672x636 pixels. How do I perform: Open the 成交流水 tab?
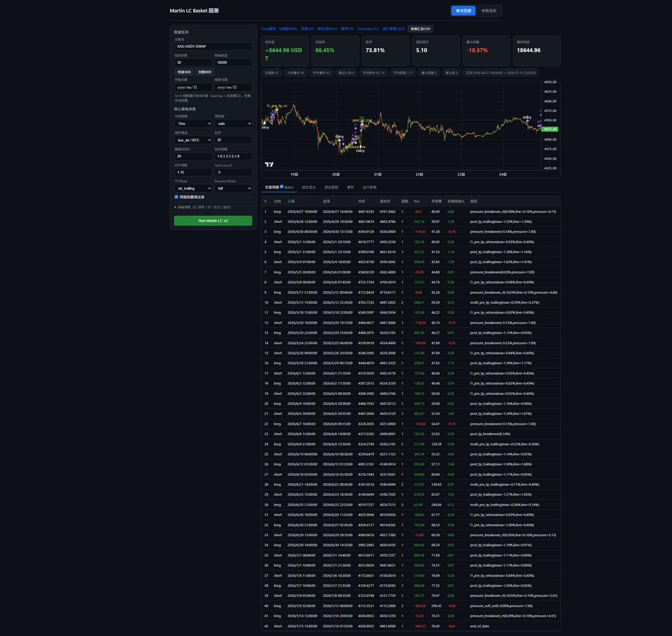309,187
